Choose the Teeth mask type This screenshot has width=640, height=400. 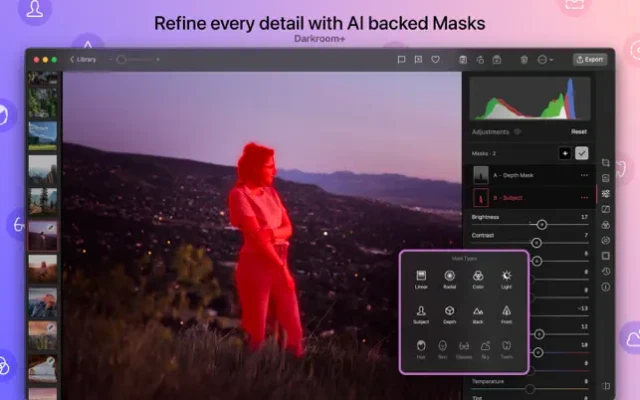tap(507, 349)
